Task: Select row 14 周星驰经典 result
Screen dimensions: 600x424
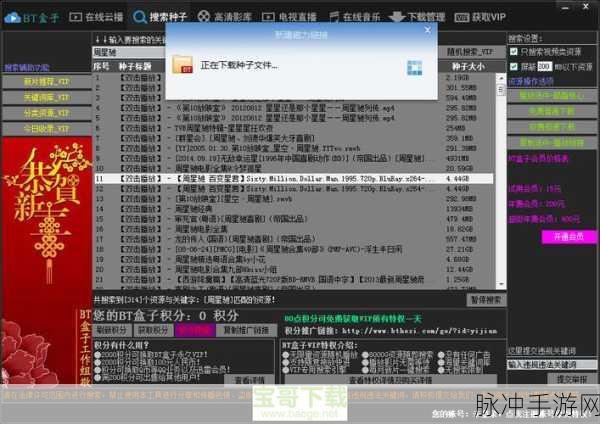Action: click(x=293, y=209)
